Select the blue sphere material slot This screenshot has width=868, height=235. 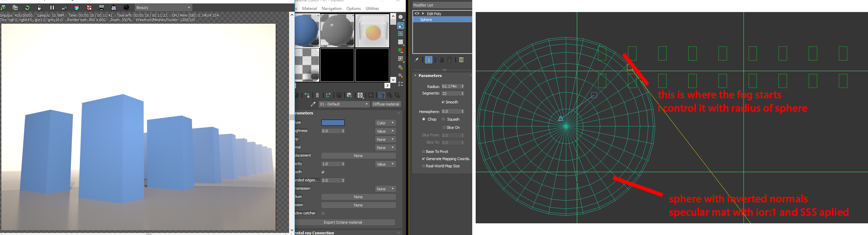307,31
